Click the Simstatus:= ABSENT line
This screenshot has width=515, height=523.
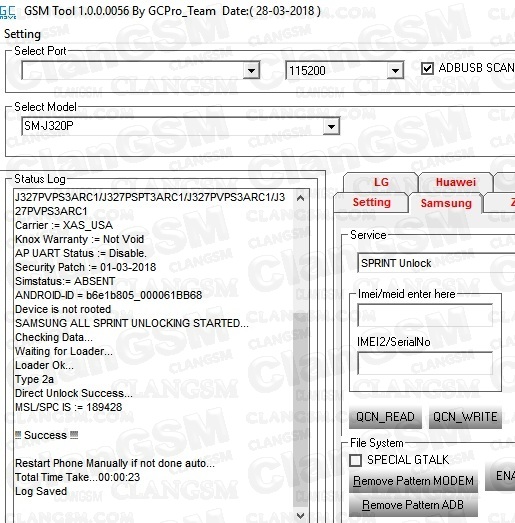[x=65, y=281]
